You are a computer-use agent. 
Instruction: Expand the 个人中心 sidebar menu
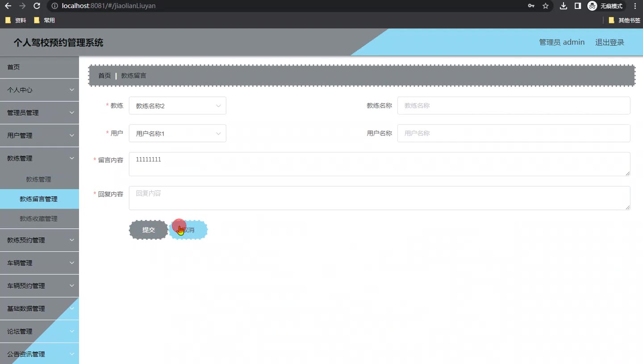[x=39, y=90]
